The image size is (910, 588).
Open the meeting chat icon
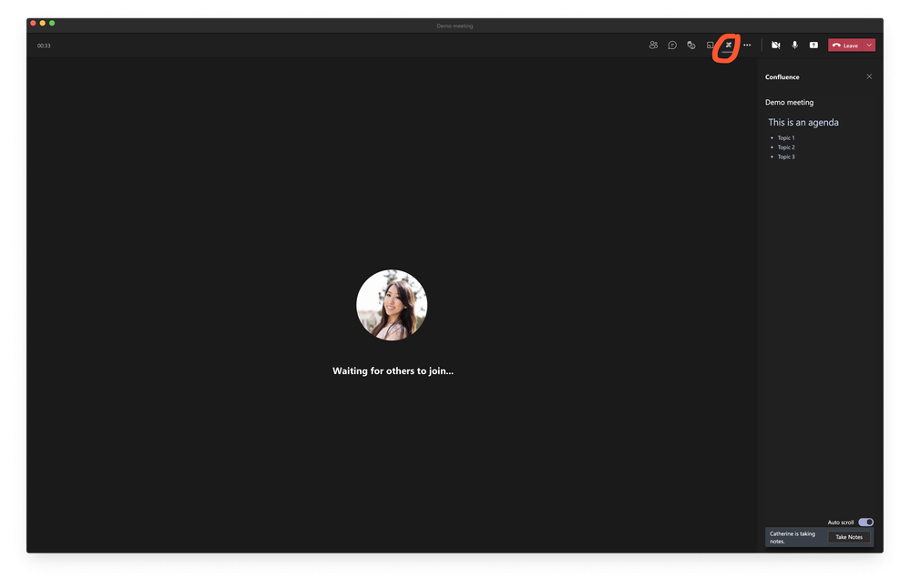click(x=672, y=46)
